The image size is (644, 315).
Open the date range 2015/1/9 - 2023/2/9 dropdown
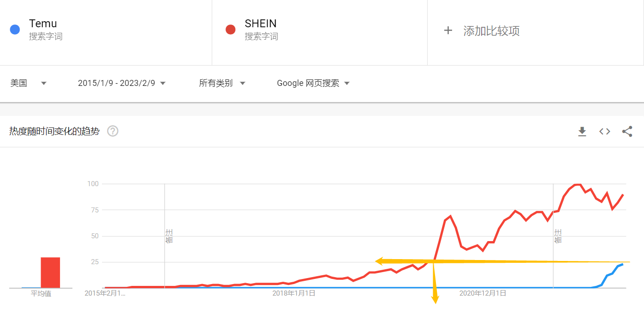point(121,83)
